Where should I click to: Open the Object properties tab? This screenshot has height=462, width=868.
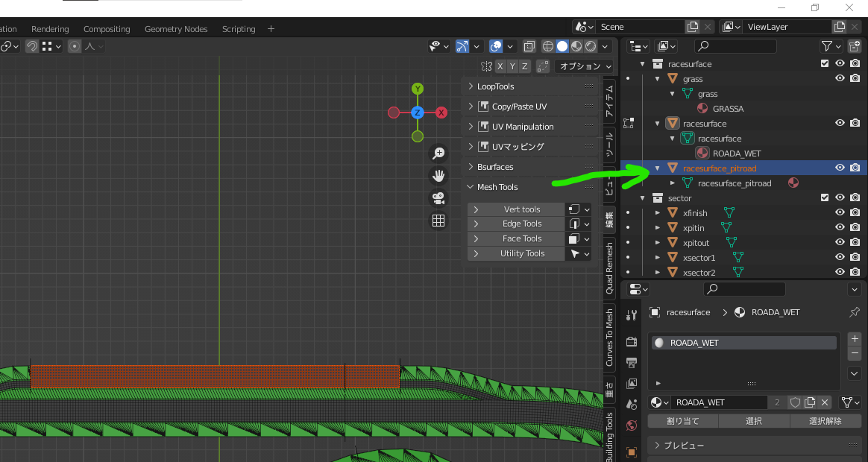tap(631, 452)
